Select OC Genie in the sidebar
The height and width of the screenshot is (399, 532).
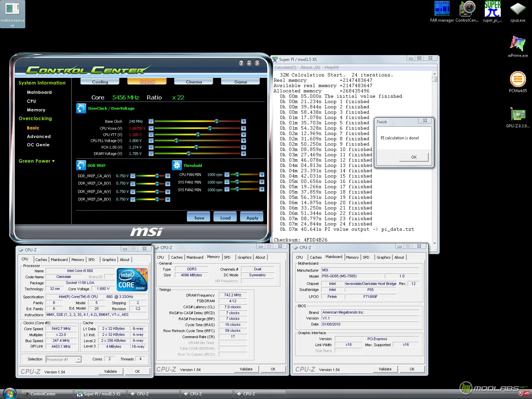(x=38, y=145)
